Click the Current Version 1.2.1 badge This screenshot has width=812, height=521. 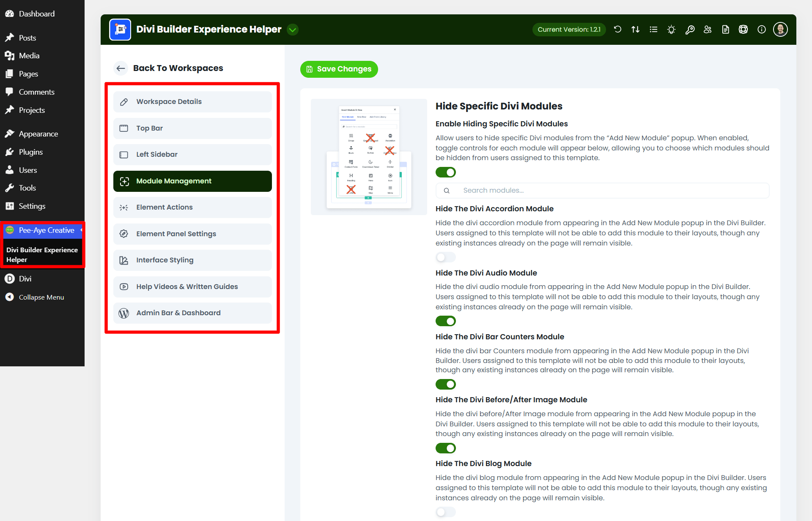tap(569, 30)
